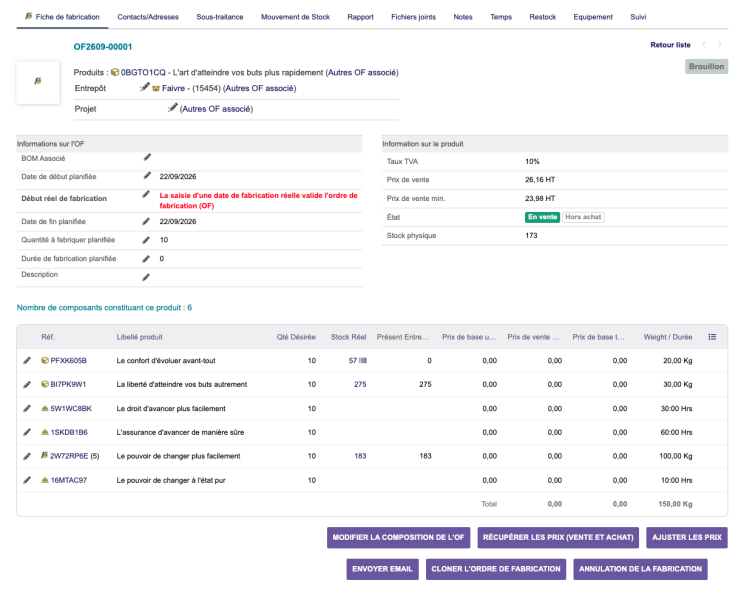The width and height of the screenshot is (738, 600).
Task: Edit Date de fin planifiée pencil
Action: [146, 221]
